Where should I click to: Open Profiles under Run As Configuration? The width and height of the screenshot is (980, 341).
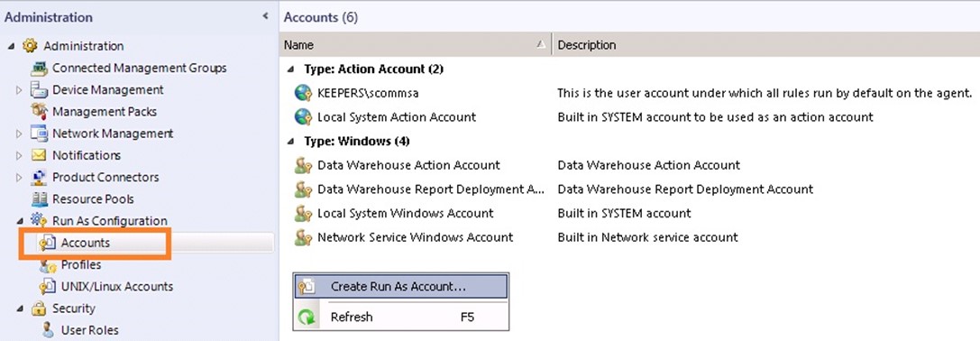pyautogui.click(x=80, y=264)
